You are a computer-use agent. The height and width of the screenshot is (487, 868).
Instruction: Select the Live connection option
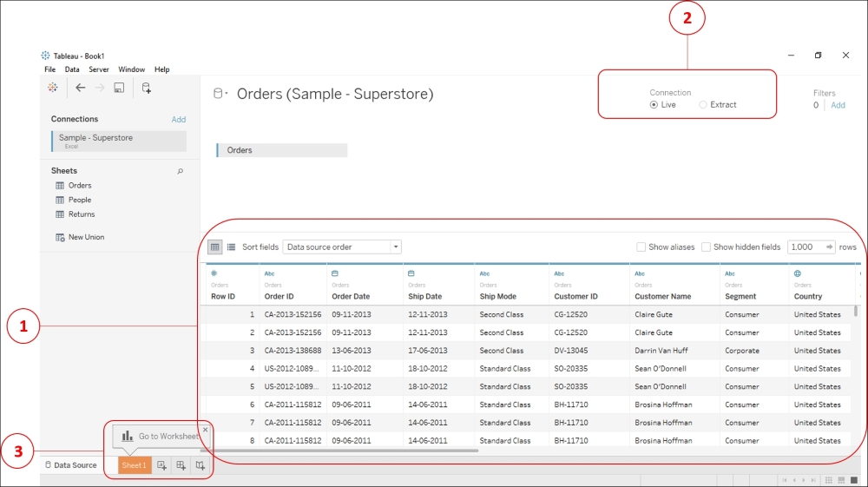654,105
